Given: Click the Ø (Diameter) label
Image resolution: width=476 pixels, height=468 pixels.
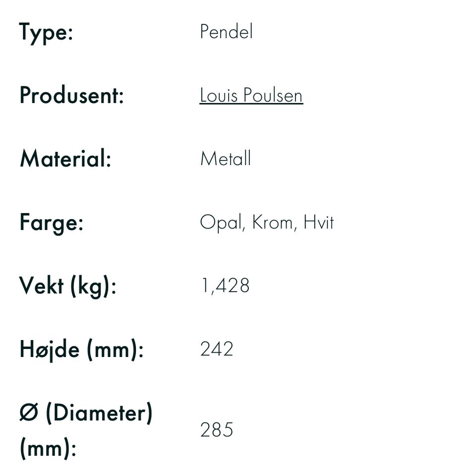Looking at the screenshot, I should coord(86,413).
